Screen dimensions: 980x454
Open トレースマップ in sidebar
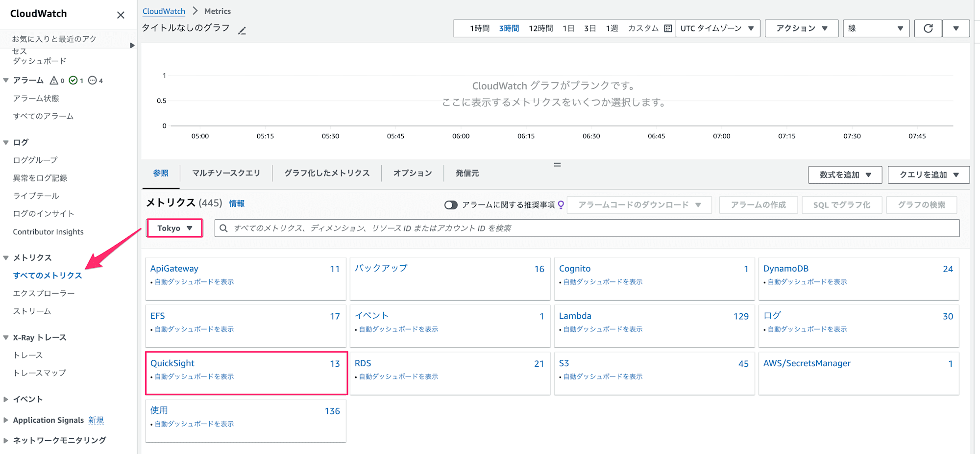[39, 373]
